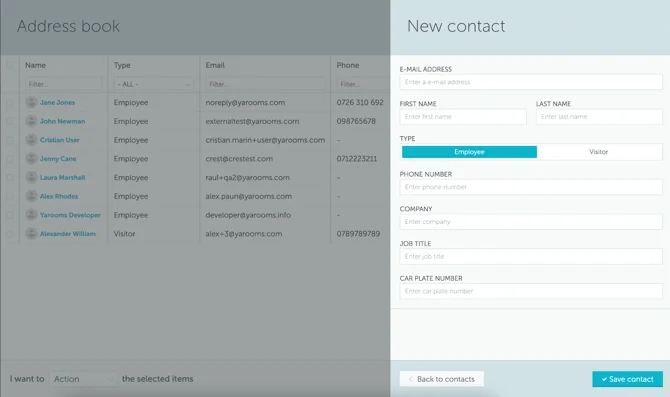
Task: Click email noreply@yarooms.com
Action: click(245, 103)
